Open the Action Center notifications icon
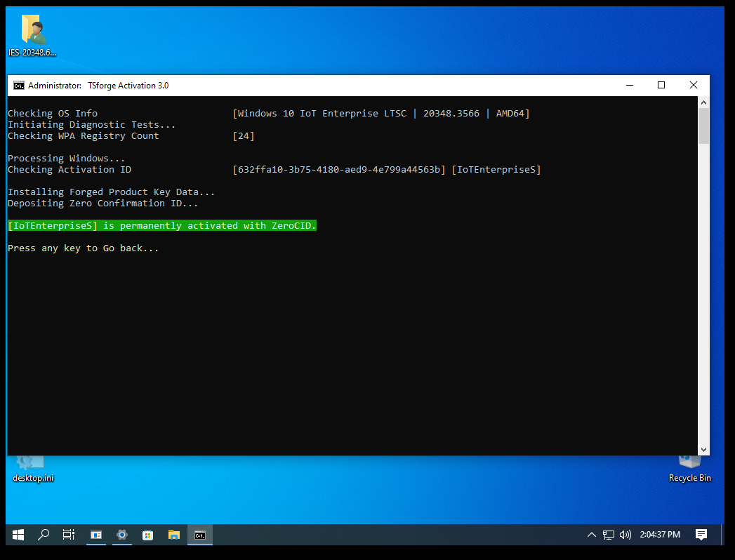The image size is (735, 560). 701,535
